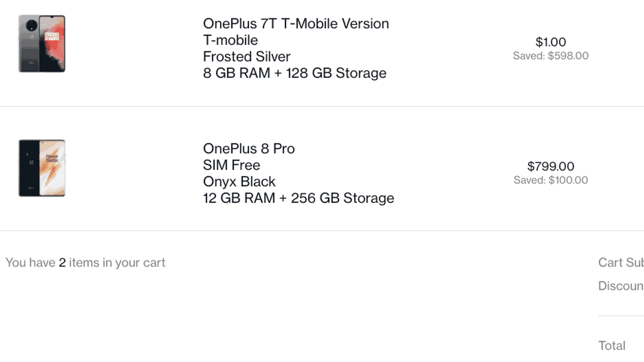Click the Frosted Silver color label
The image size is (644, 362).
tap(246, 57)
